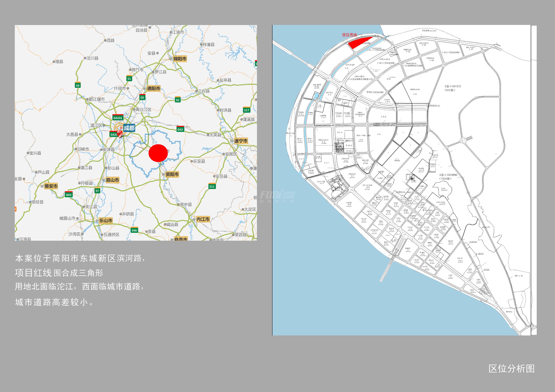This screenshot has height=392, width=555.
Task: Click the S66 highway shield
Action: (134, 230)
